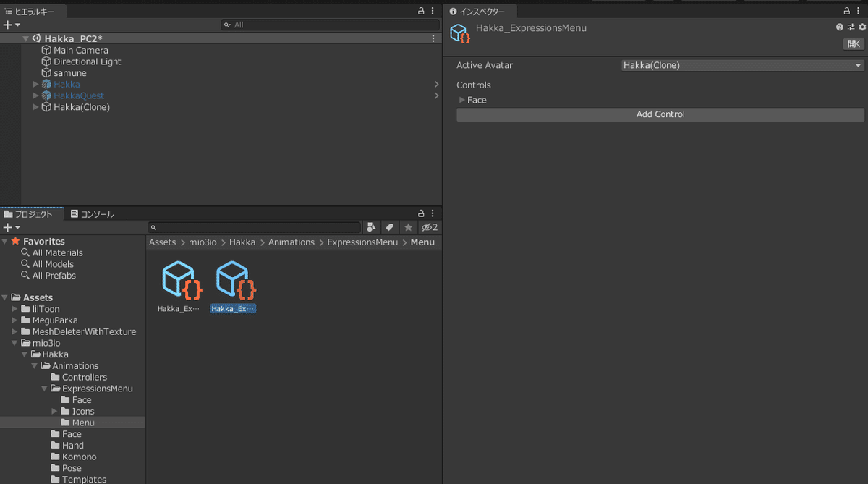Select samune object in hierarchy
The width and height of the screenshot is (868, 484).
(x=70, y=73)
